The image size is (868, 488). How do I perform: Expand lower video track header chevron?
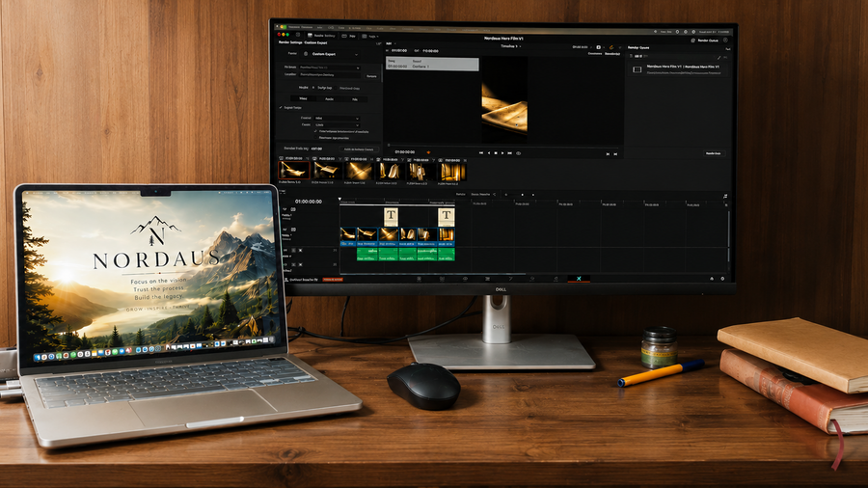(285, 230)
